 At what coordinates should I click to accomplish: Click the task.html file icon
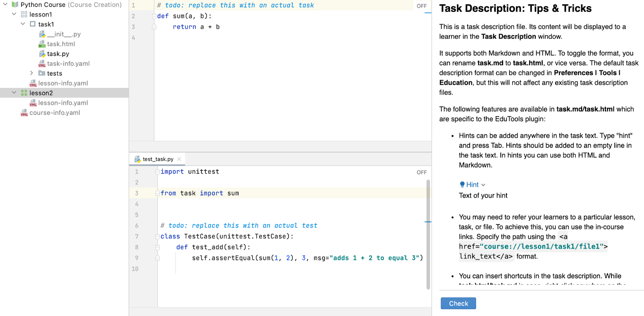(42, 44)
